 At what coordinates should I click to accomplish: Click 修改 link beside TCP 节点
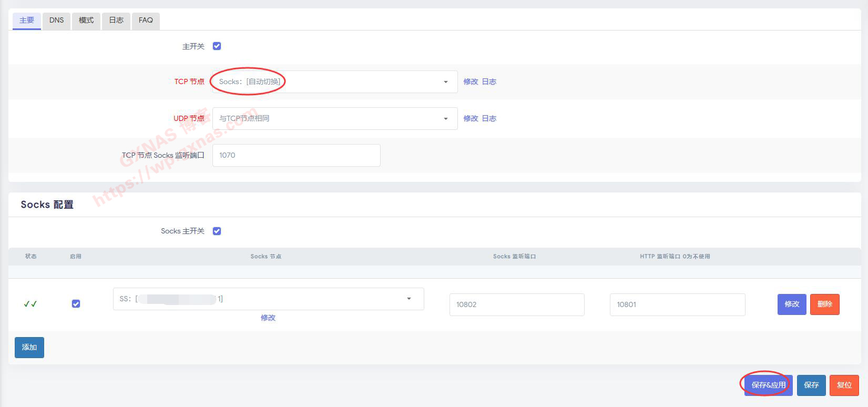point(471,82)
